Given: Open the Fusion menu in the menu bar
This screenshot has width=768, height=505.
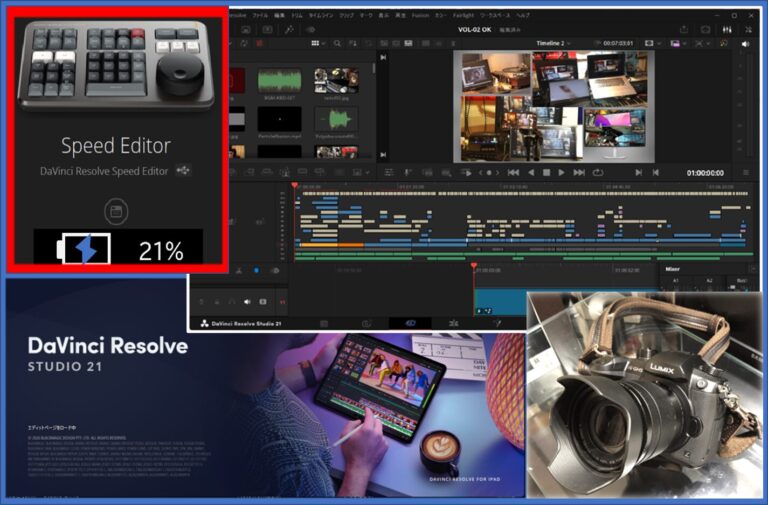Looking at the screenshot, I should (x=420, y=16).
